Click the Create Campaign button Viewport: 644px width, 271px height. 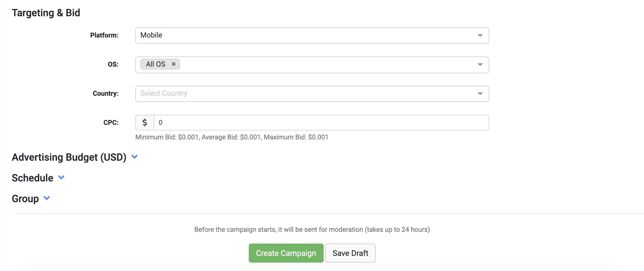pyautogui.click(x=286, y=253)
